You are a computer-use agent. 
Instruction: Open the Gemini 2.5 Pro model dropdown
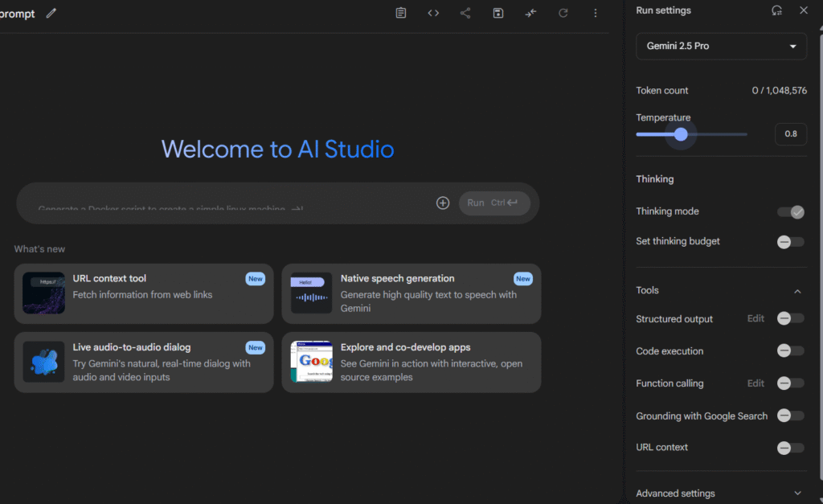[721, 46]
